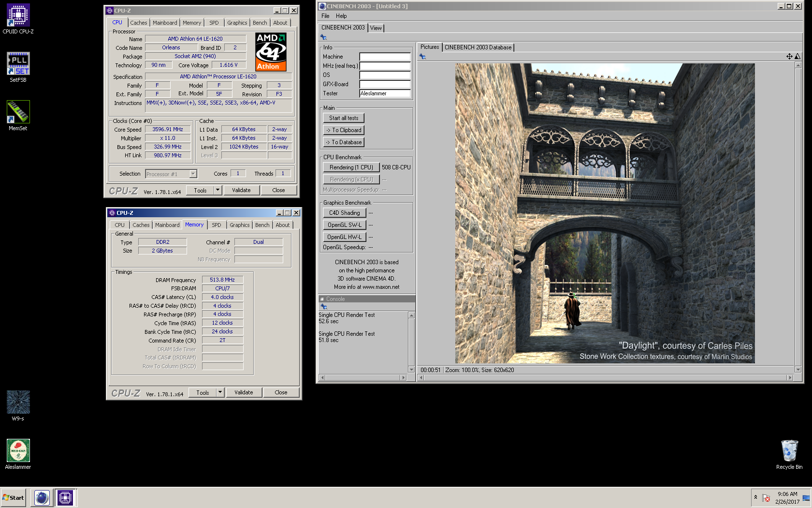
Task: Open the CPUID CPU-Z desktop shortcut
Action: click(x=18, y=19)
